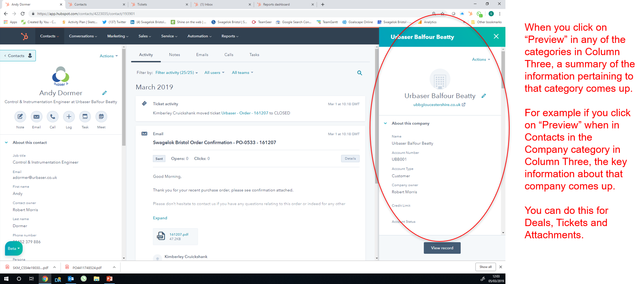Screen dimensions: 644x284
Task: Edit Urbaser Balfour Beatty company name pencil
Action: (484, 96)
